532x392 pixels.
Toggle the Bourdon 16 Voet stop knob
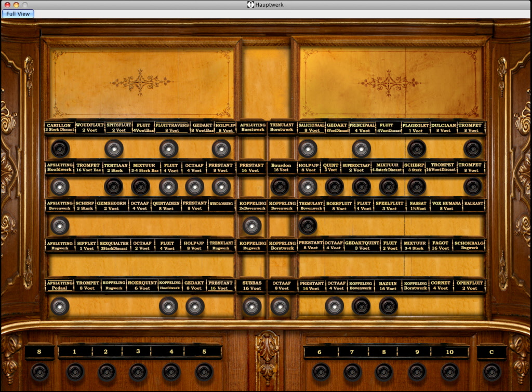pos(280,186)
